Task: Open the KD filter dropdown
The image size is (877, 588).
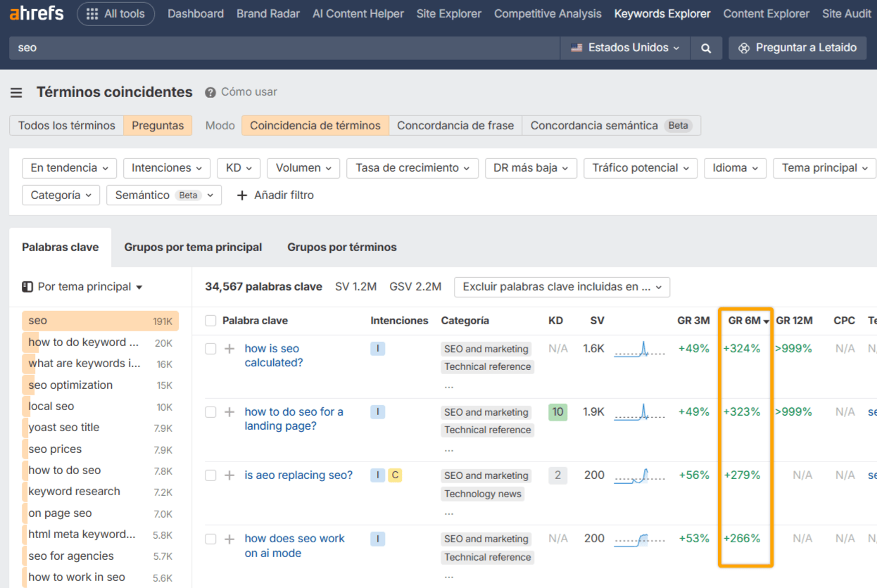Action: [239, 168]
